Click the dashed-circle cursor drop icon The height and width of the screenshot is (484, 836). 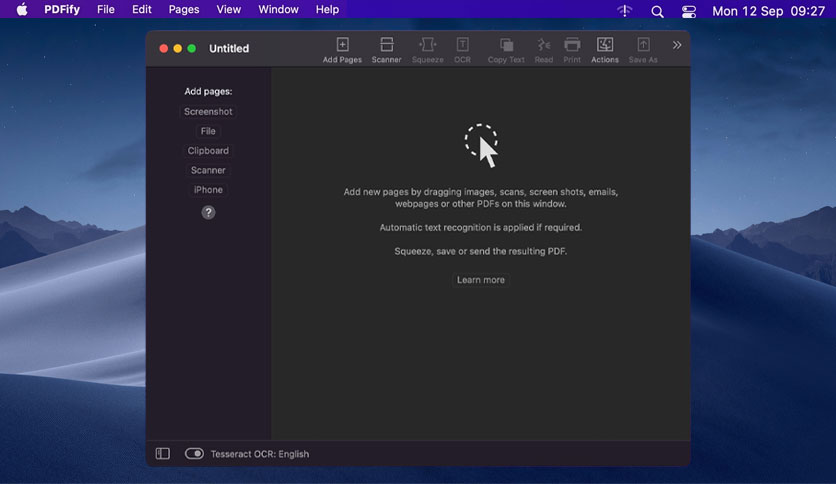pyautogui.click(x=481, y=145)
